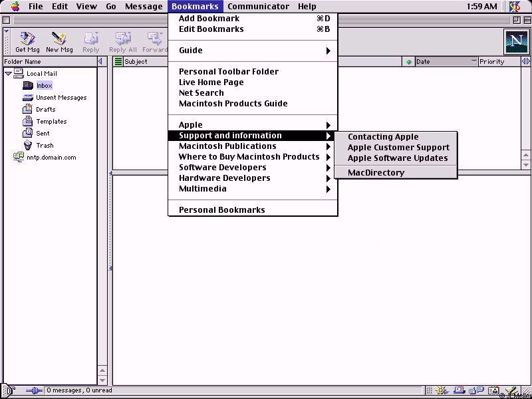Open the Communicator menu
This screenshot has width=532, height=399.
tap(258, 7)
